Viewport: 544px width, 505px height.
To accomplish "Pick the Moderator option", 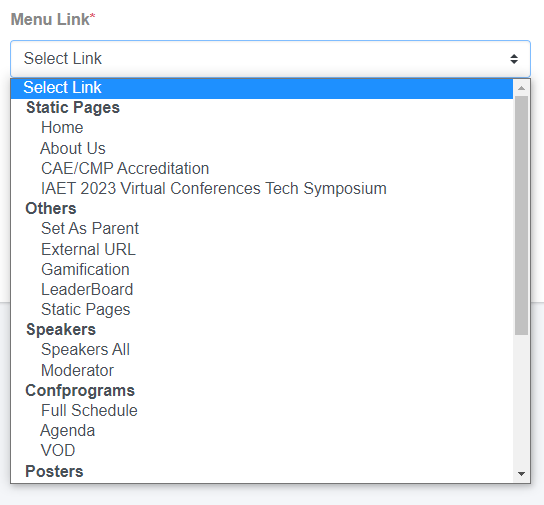I will coord(262,370).
